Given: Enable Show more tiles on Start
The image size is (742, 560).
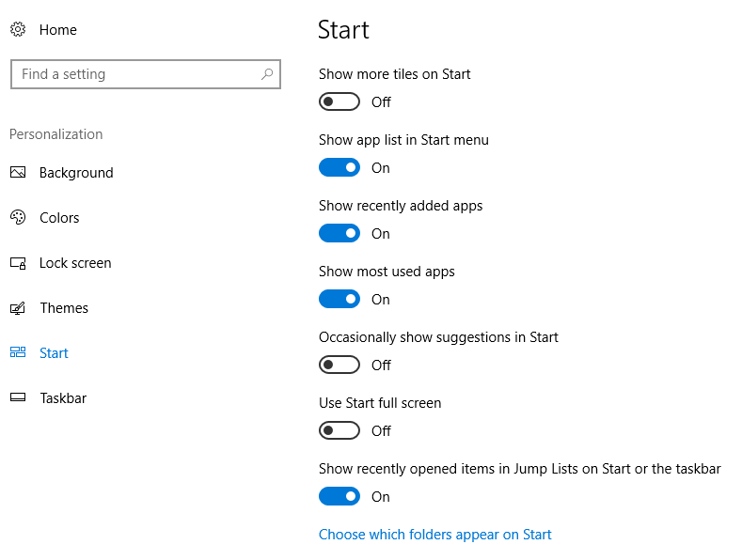Looking at the screenshot, I should click(339, 101).
